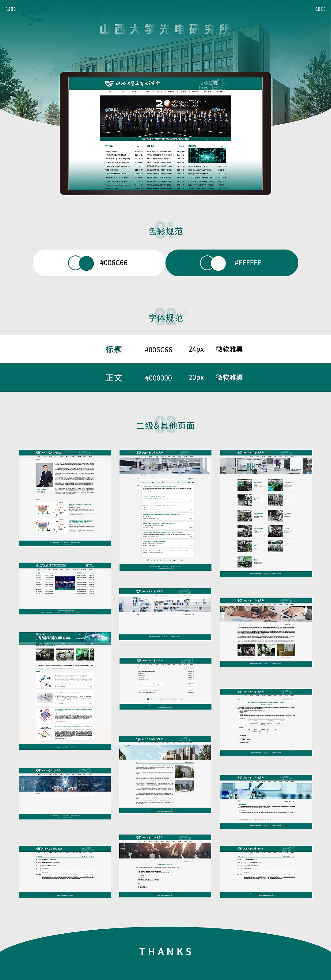Viewport: 331px width, 980px height.
Task: Click the three-circle logo at top left
Action: click(x=11, y=9)
